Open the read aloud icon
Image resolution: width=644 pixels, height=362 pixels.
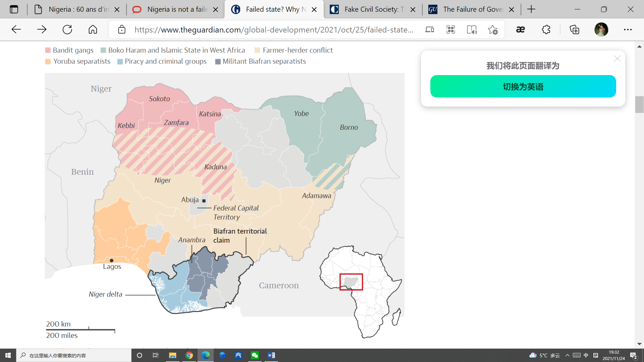[472, 29]
